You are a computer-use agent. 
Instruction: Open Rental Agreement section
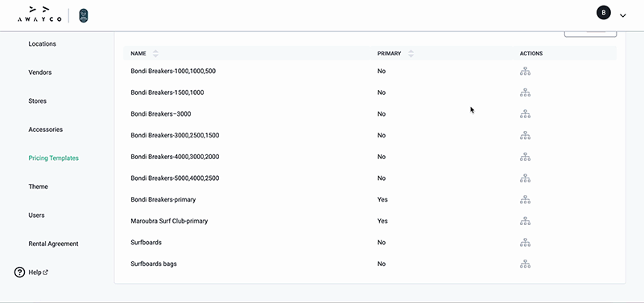tap(53, 244)
